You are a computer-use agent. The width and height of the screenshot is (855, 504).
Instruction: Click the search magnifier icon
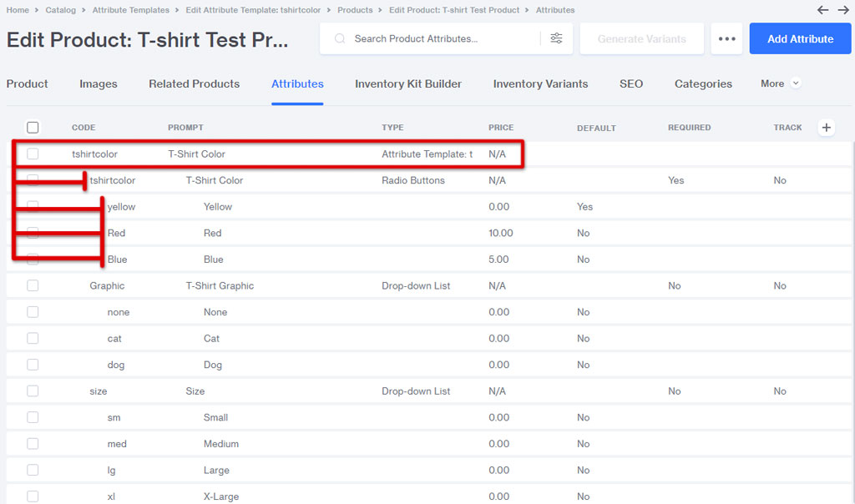tap(340, 38)
